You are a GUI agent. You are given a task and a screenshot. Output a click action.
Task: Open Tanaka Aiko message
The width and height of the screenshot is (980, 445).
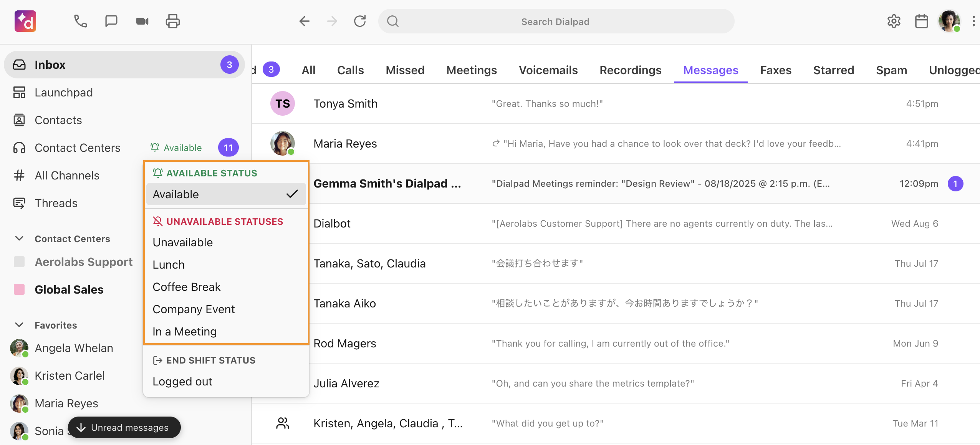pyautogui.click(x=645, y=304)
